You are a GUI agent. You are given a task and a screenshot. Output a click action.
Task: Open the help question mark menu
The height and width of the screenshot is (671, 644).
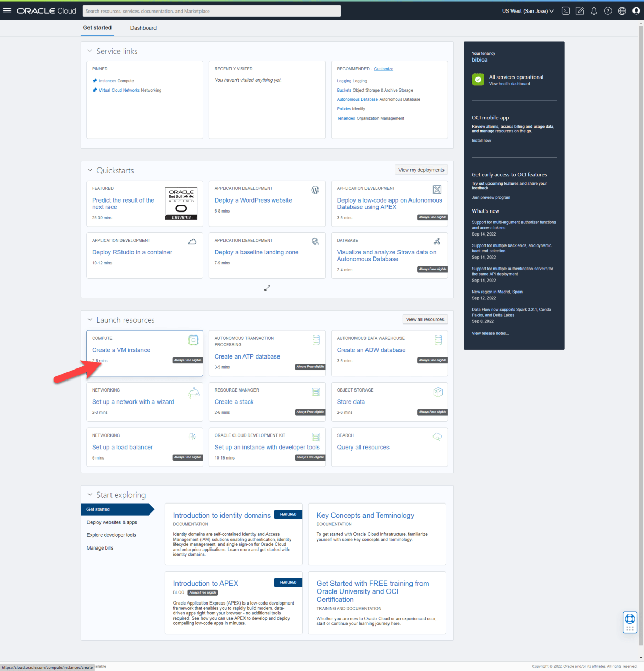608,11
